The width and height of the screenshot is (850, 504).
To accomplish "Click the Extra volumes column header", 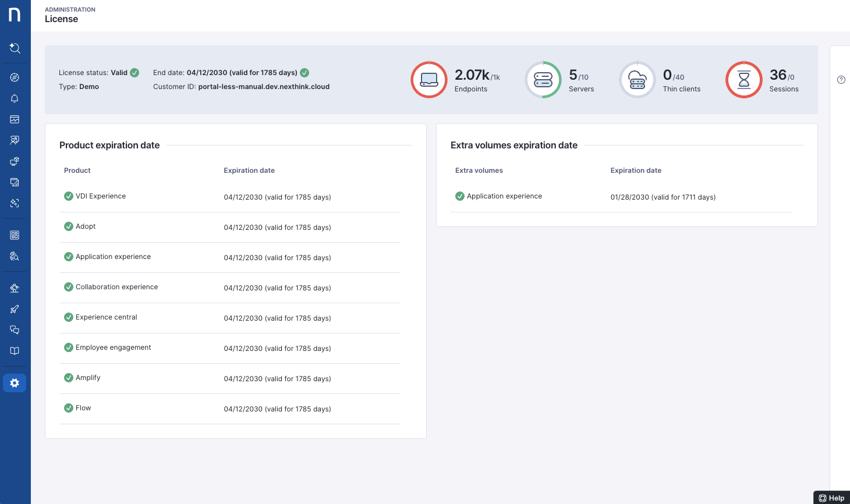I will click(479, 171).
